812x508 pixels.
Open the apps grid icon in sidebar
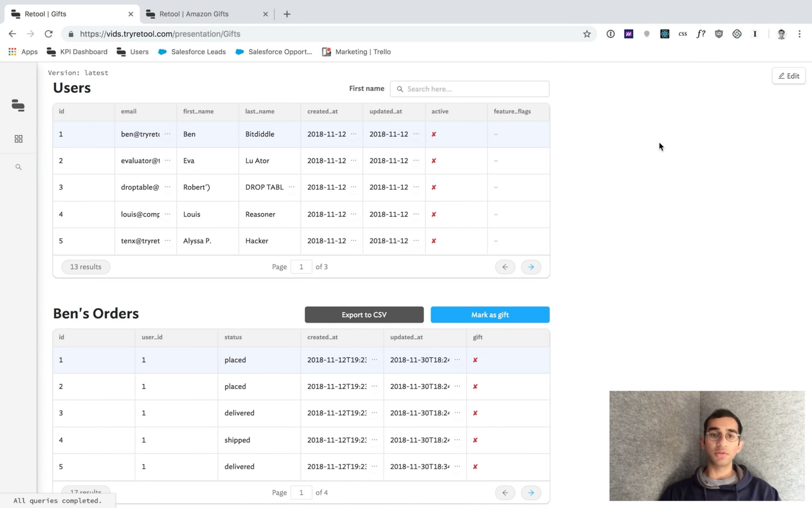[18, 139]
